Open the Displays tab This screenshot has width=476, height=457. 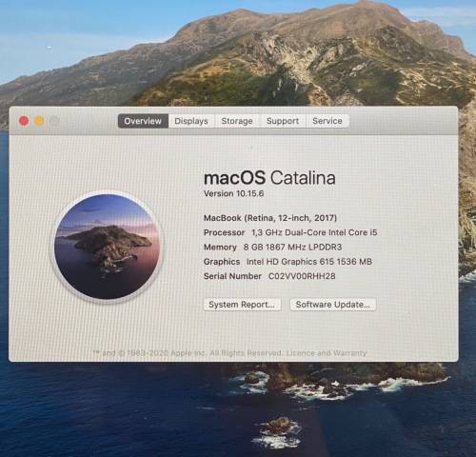click(191, 121)
